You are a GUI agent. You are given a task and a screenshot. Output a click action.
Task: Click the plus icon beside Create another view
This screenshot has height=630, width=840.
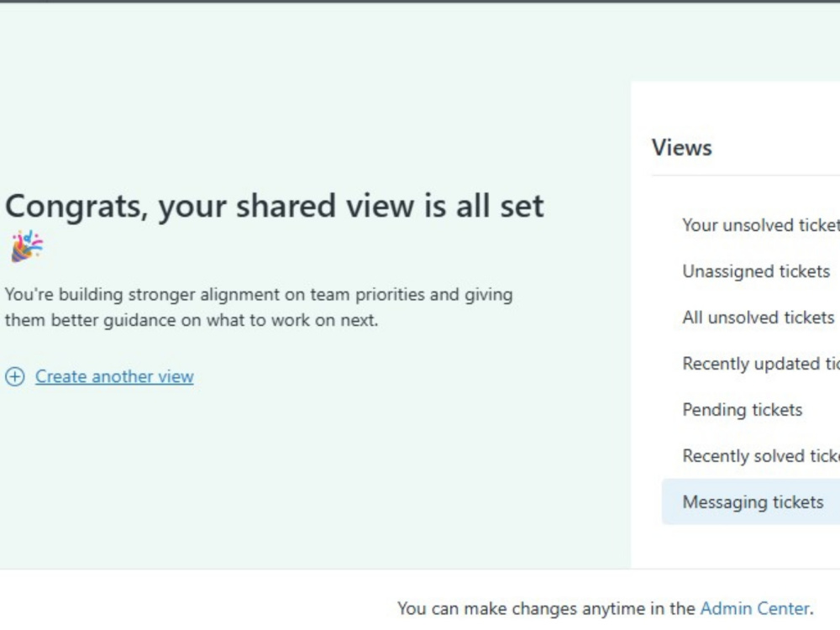tap(15, 376)
